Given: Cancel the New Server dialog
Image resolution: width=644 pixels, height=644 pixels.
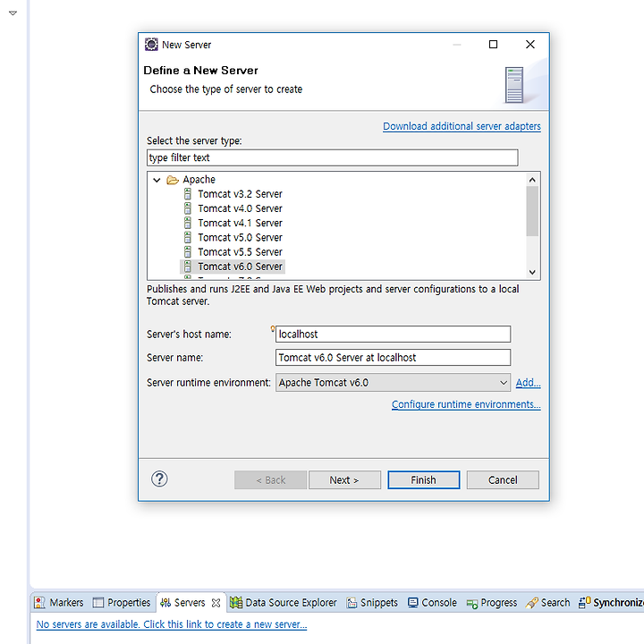Looking at the screenshot, I should click(x=503, y=479).
